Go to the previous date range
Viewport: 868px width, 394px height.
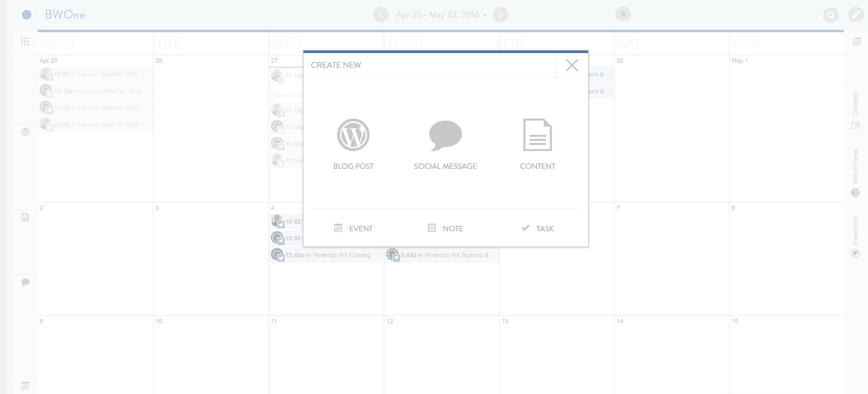point(381,14)
